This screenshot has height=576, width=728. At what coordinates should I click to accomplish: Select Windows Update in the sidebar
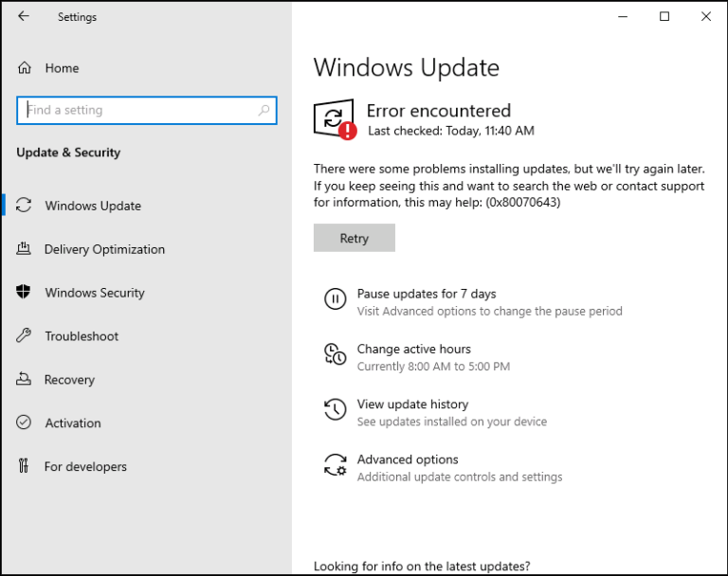point(93,206)
